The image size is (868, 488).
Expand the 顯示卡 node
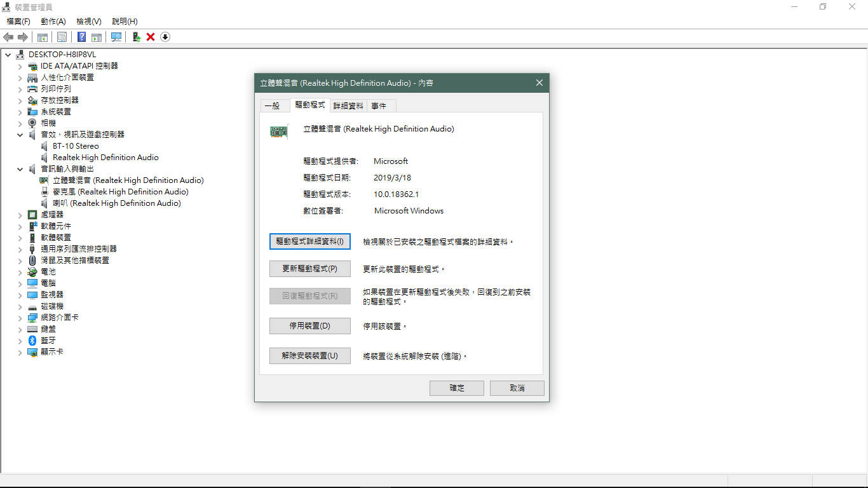(20, 352)
